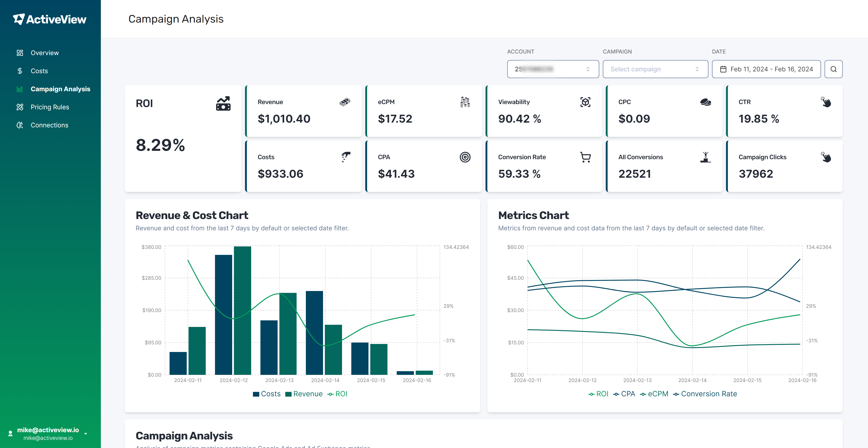
Task: Expand the mike@activeview.io account menu
Action: click(86, 434)
